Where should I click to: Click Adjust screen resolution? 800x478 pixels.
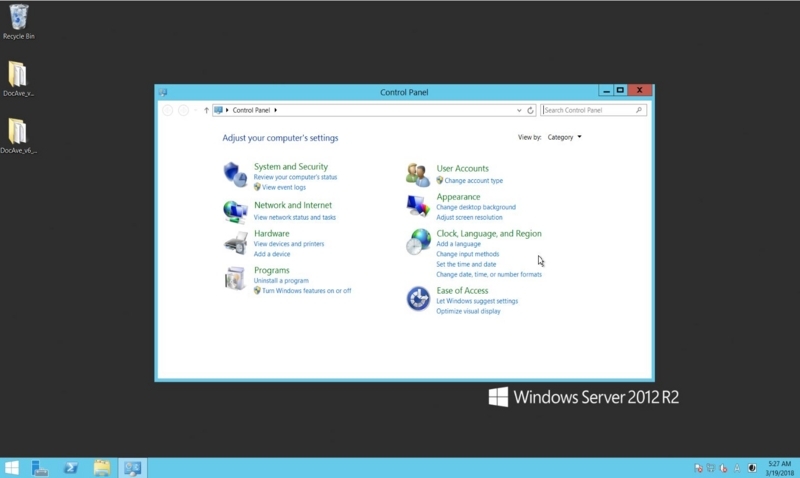click(469, 217)
